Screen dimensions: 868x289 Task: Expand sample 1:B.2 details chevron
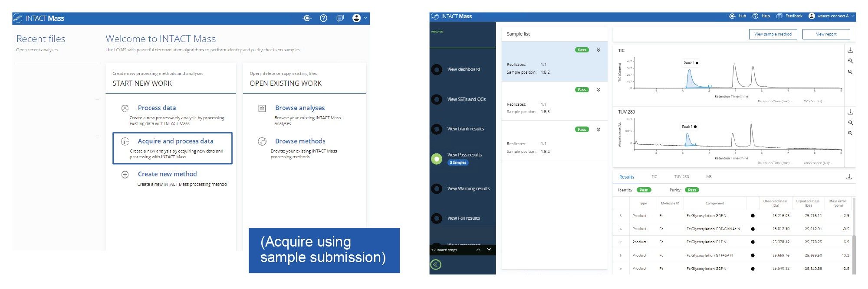598,50
